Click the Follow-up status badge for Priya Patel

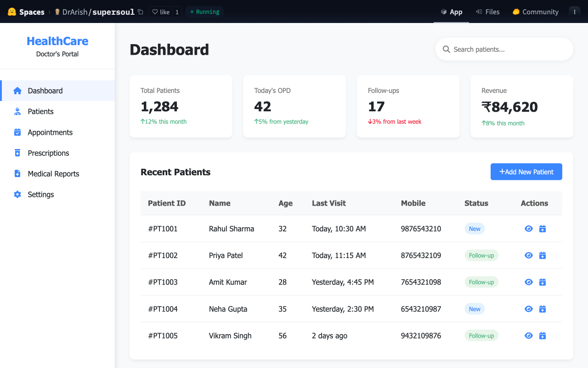(481, 255)
